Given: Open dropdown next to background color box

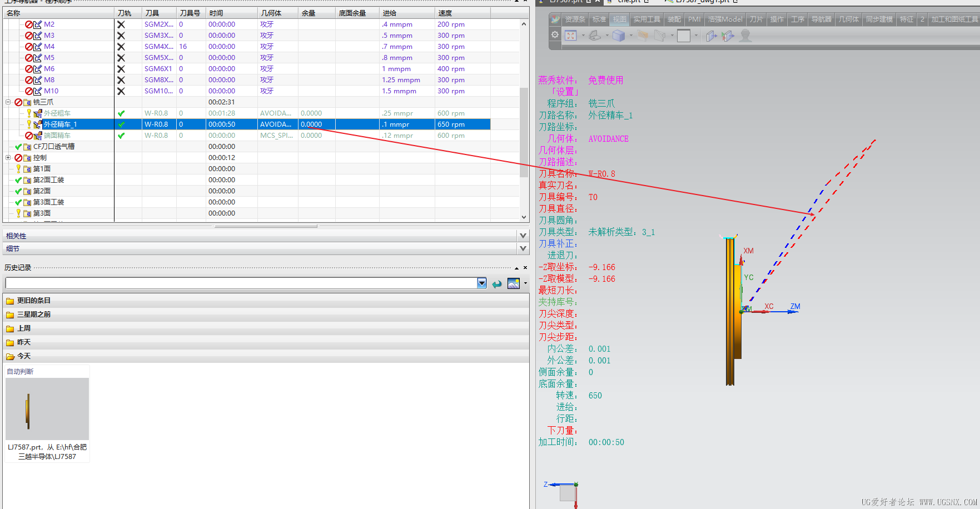Looking at the screenshot, I should 696,36.
